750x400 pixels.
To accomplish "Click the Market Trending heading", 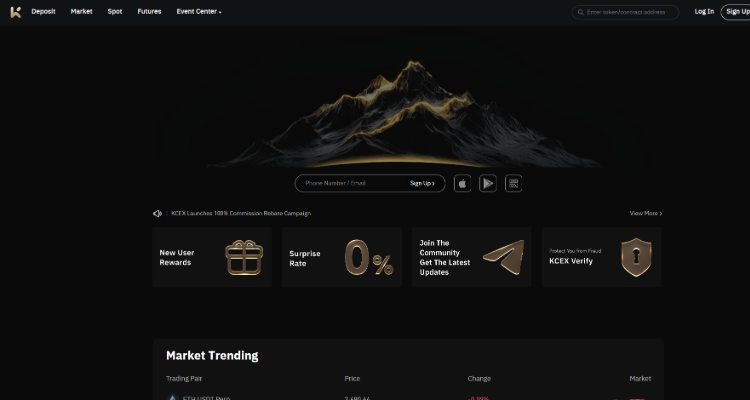I will coord(212,356).
